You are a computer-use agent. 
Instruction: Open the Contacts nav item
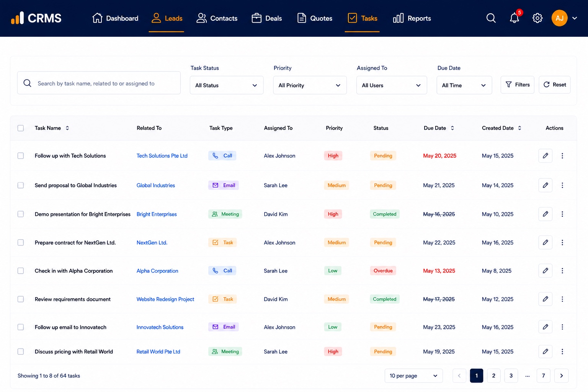coord(217,18)
